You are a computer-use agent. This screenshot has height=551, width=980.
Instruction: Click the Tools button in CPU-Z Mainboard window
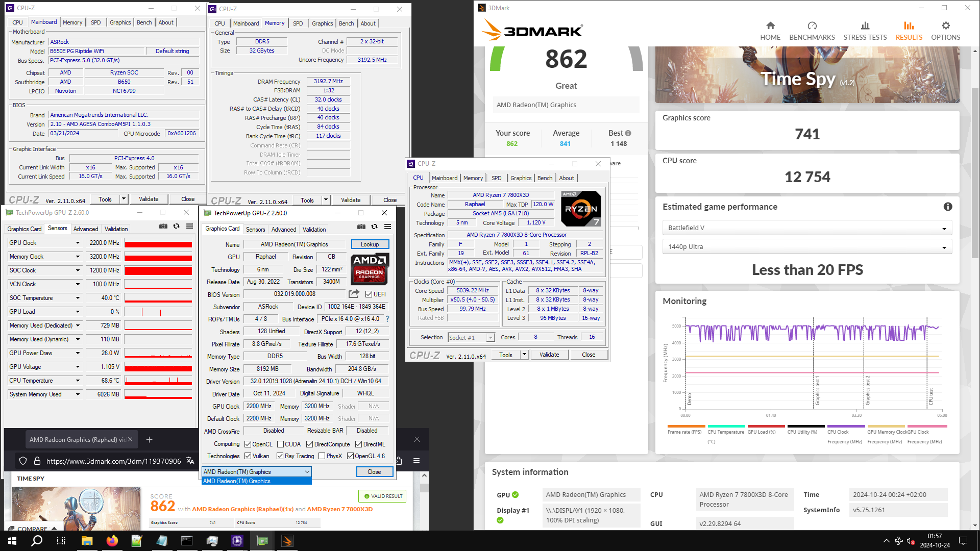pyautogui.click(x=105, y=199)
